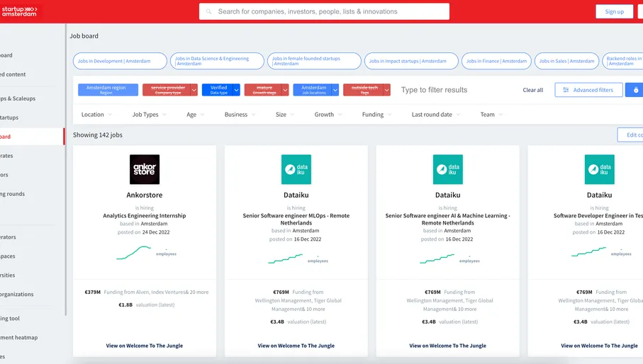The height and width of the screenshot is (364, 643).
Task: Expand the Amsterdam job locations chip arrow
Action: pyautogui.click(x=335, y=90)
